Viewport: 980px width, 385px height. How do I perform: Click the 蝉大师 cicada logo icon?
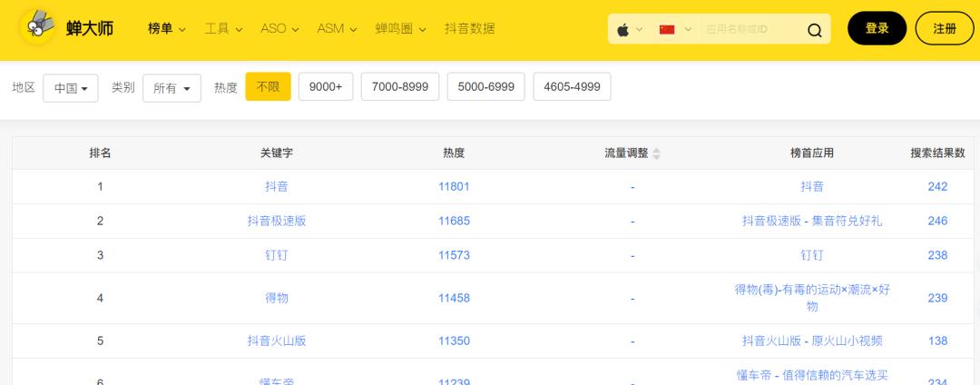coord(38,27)
